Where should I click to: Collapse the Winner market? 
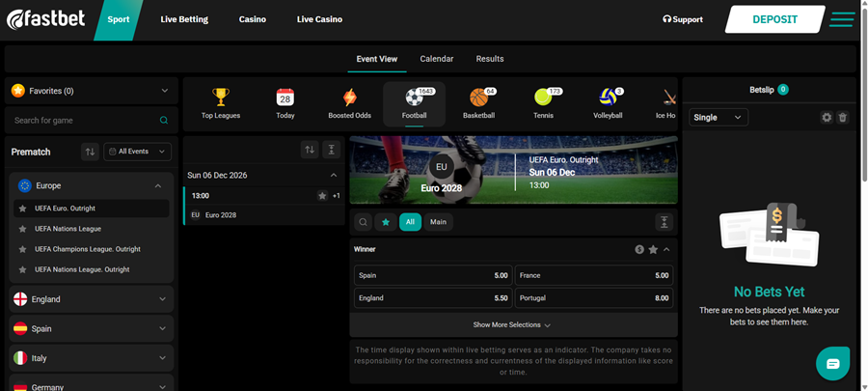666,250
